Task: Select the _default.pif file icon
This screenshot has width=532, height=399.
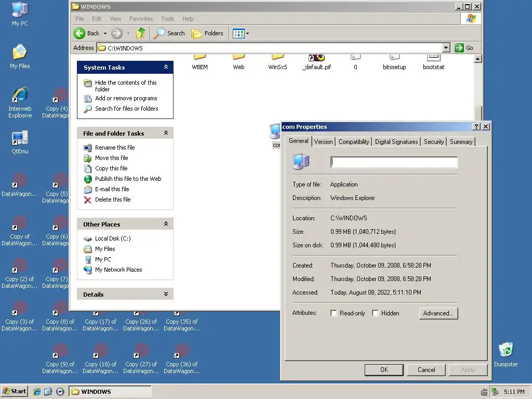Action: (x=316, y=62)
